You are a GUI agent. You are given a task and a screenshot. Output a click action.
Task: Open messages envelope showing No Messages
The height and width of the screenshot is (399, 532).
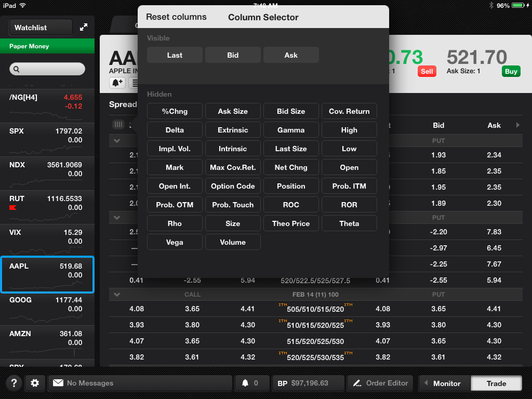pyautogui.click(x=140, y=383)
